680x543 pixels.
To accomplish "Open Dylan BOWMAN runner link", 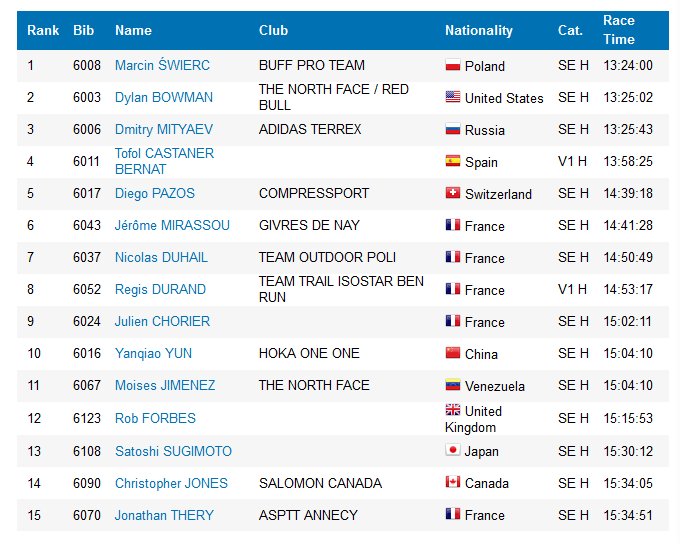I will coord(164,97).
